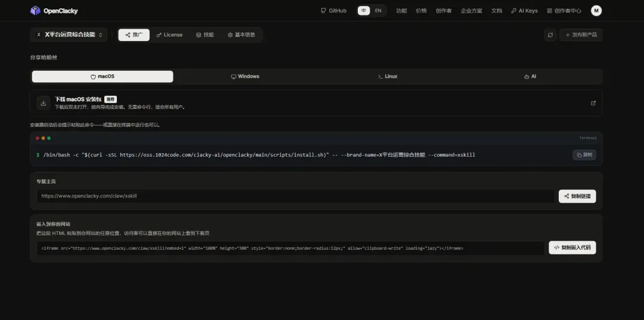Switch language to EN

(x=378, y=11)
